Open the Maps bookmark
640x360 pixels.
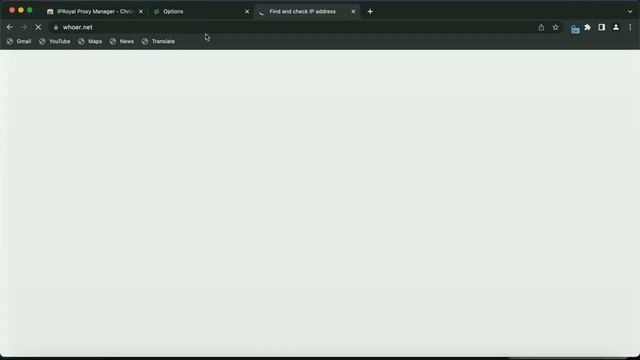tap(90, 41)
